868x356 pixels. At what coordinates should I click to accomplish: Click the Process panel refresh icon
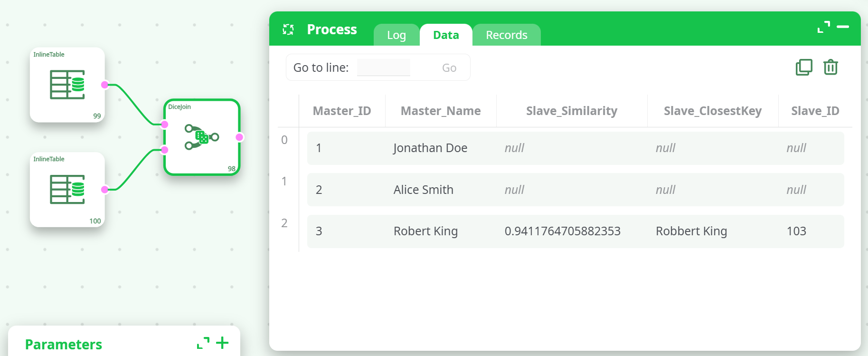(288, 29)
